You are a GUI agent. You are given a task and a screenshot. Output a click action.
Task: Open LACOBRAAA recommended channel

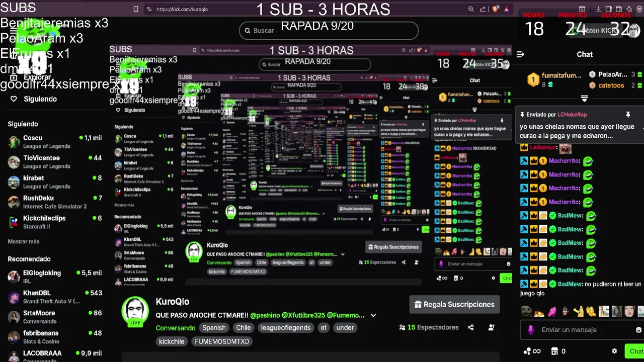tap(54, 355)
